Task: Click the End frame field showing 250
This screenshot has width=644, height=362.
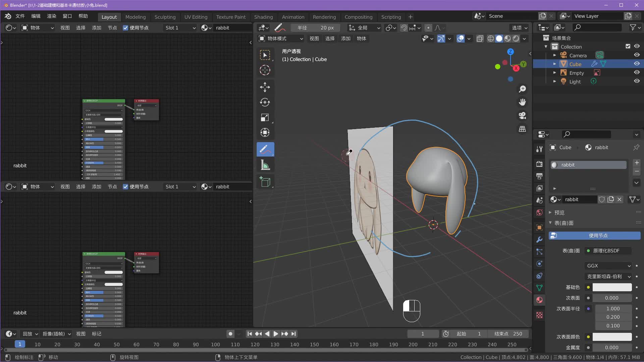Action: point(508,334)
